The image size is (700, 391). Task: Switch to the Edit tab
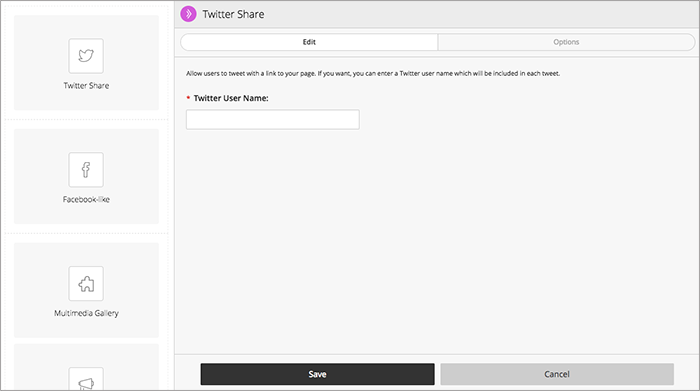click(x=309, y=42)
